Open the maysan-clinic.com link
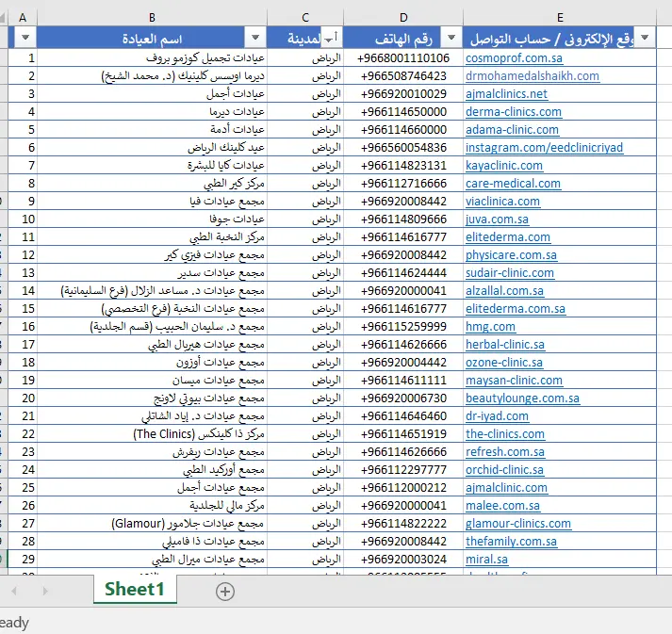Viewport: 672px width, 634px height. click(514, 381)
